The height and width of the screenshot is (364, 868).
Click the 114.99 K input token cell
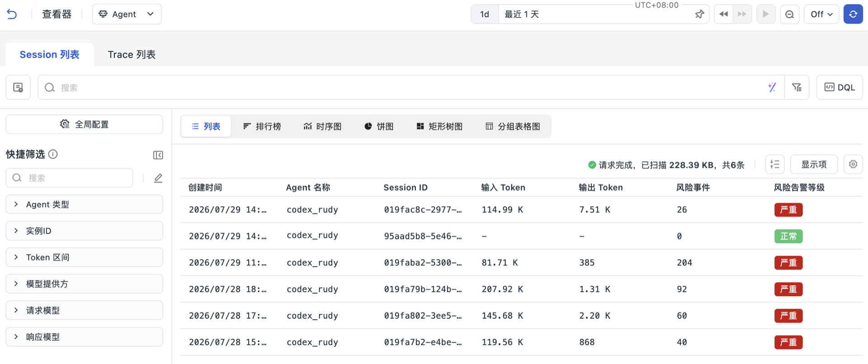pyautogui.click(x=502, y=209)
